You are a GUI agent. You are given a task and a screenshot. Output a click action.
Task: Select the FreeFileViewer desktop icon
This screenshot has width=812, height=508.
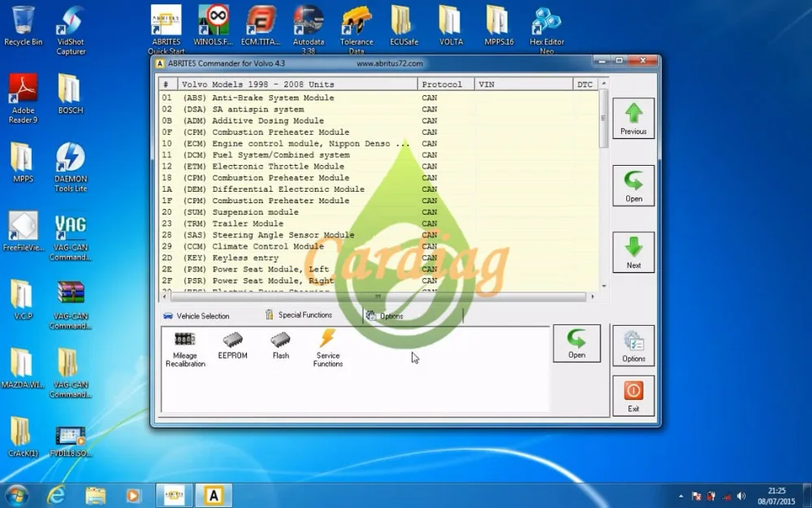pos(23,231)
